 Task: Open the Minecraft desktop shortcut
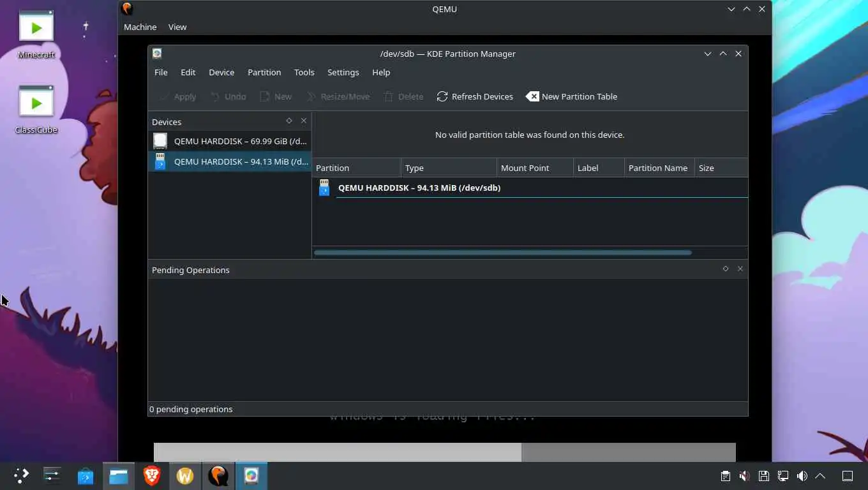click(x=36, y=35)
